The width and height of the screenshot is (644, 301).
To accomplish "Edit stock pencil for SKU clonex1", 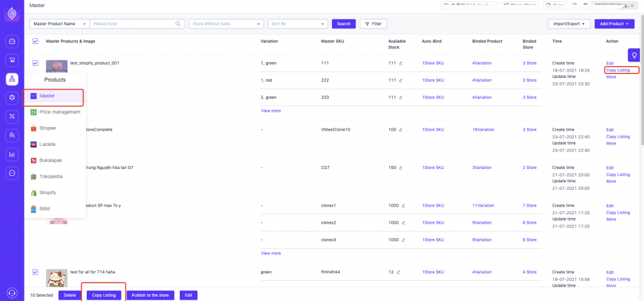I will click(x=403, y=205).
